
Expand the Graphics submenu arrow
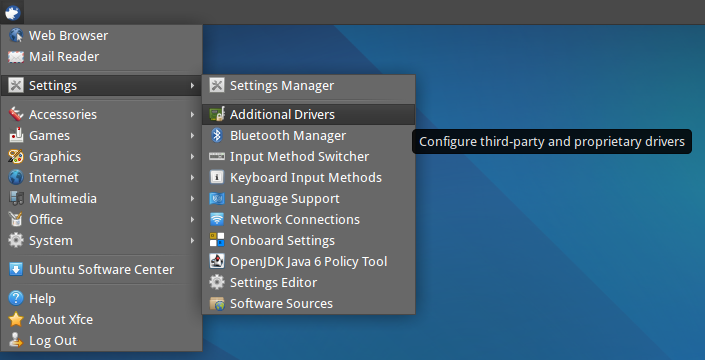point(192,156)
